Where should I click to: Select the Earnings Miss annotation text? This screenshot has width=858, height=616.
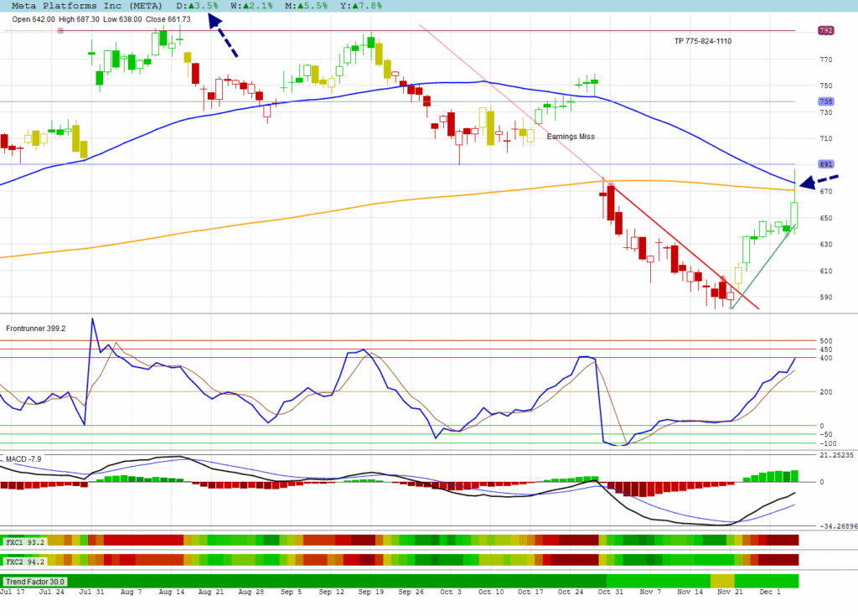[571, 136]
